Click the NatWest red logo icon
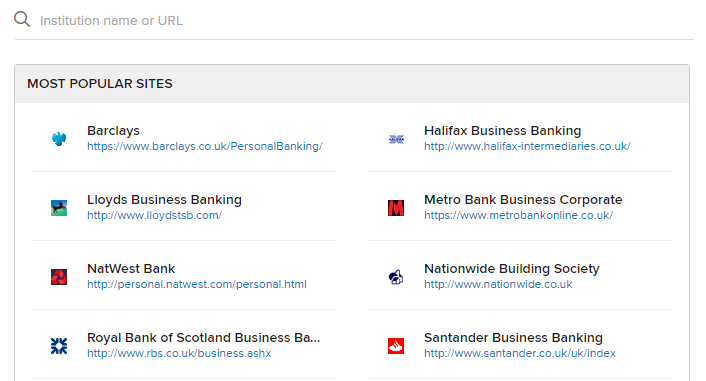 pos(59,277)
